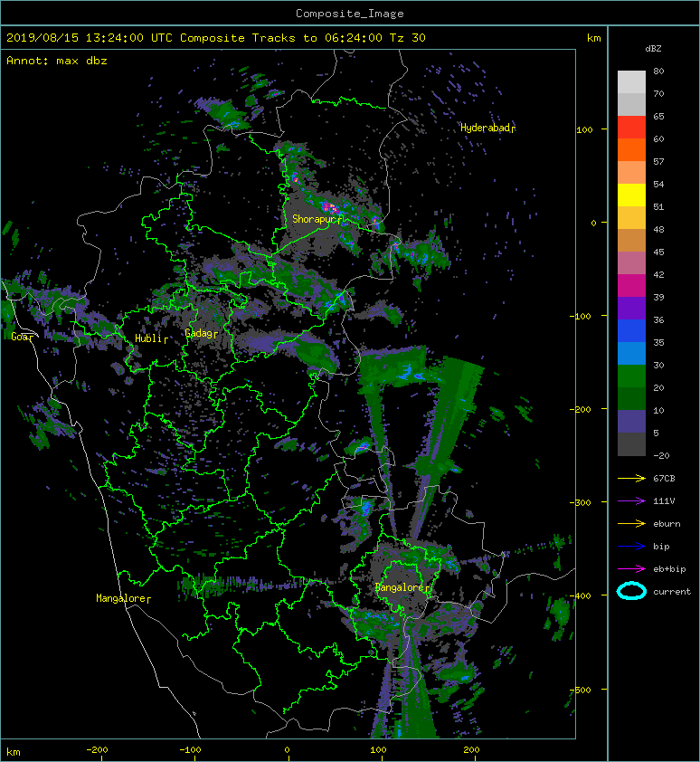
Task: Click the yellow 54 dBZ color swatch
Action: point(631,195)
